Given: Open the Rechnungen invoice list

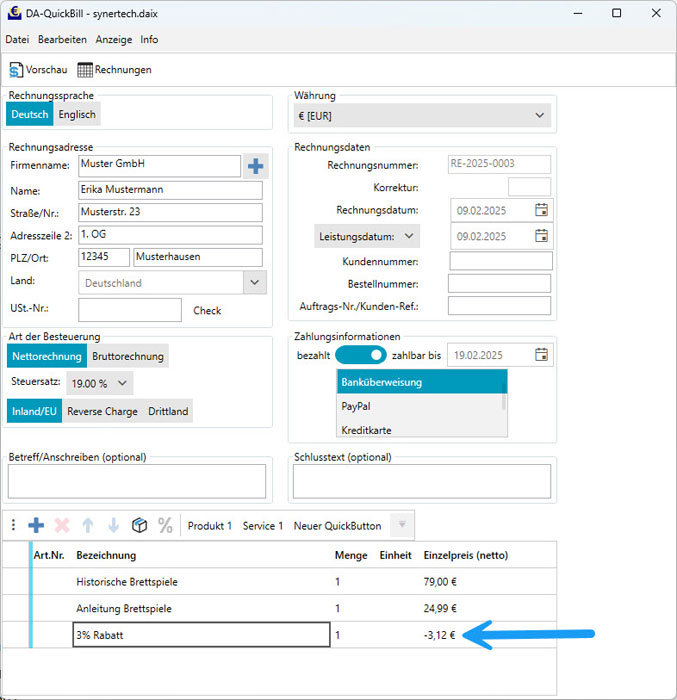Looking at the screenshot, I should 114,70.
